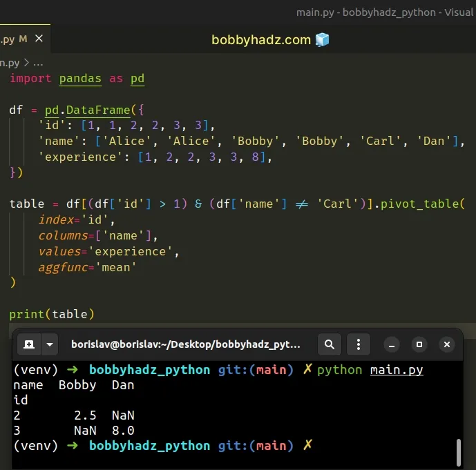Maximize the terminal window
The height and width of the screenshot is (470, 476).
coord(419,344)
